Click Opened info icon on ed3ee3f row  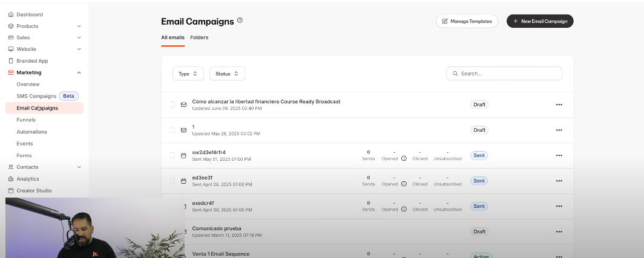coord(404,184)
